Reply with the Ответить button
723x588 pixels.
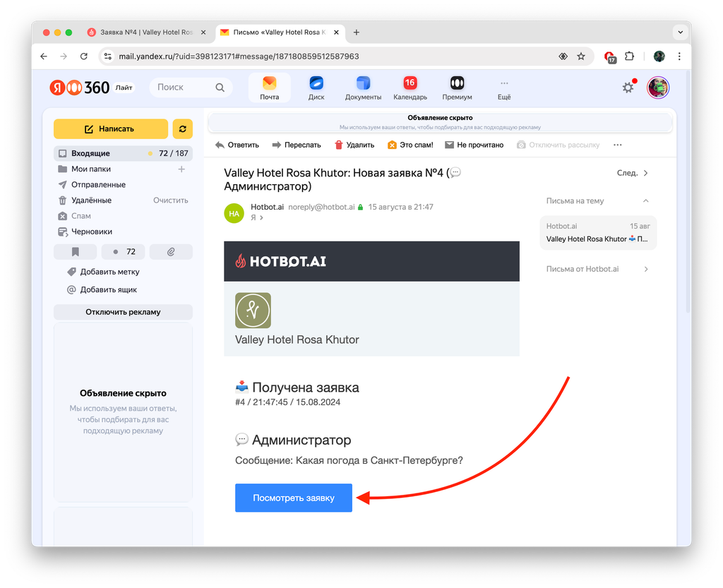pos(237,145)
